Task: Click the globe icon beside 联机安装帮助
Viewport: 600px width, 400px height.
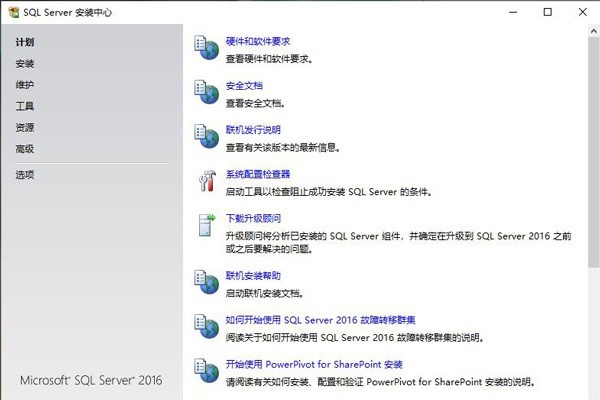Action: coord(206,282)
